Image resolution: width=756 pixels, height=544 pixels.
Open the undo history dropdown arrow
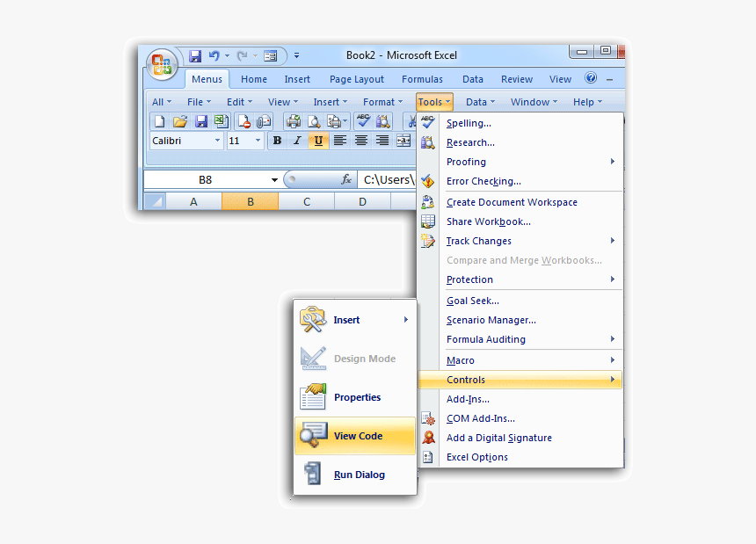(227, 56)
